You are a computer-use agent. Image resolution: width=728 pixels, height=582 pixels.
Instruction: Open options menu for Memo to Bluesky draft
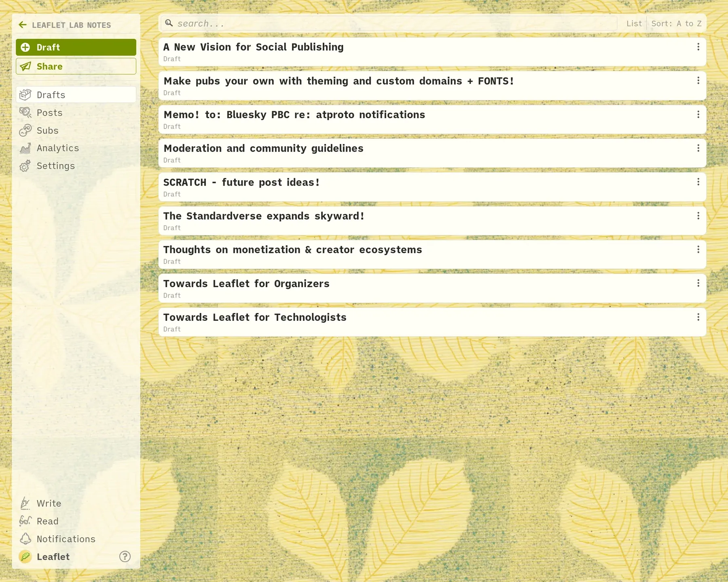698,114
